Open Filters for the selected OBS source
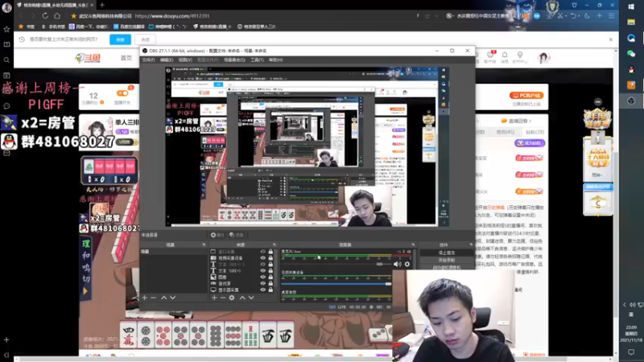The width and height of the screenshot is (644, 362). (x=237, y=235)
